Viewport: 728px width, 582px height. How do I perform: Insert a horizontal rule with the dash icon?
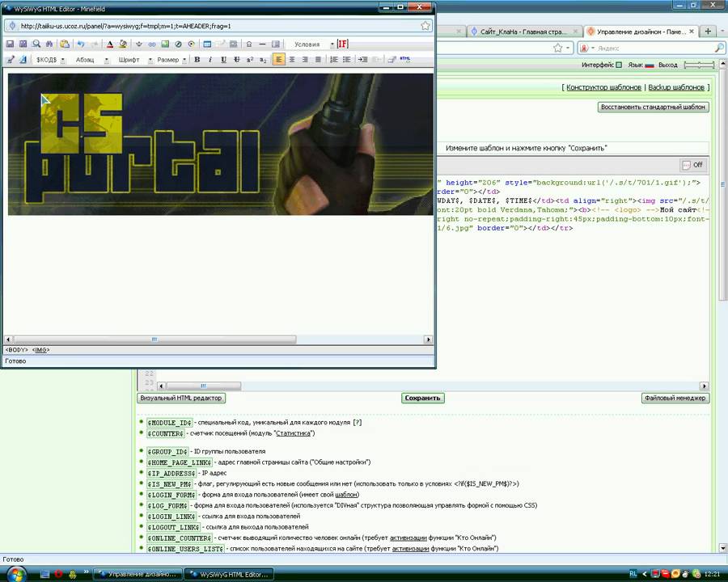pyautogui.click(x=262, y=44)
